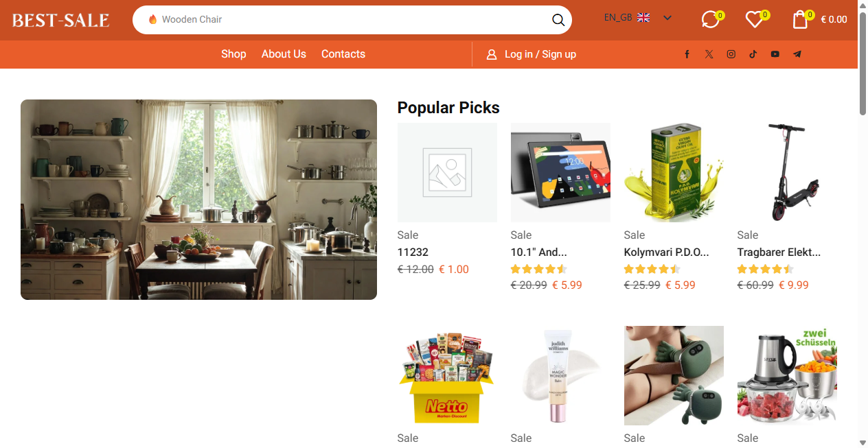Click the Log in / Sign up link

click(541, 54)
